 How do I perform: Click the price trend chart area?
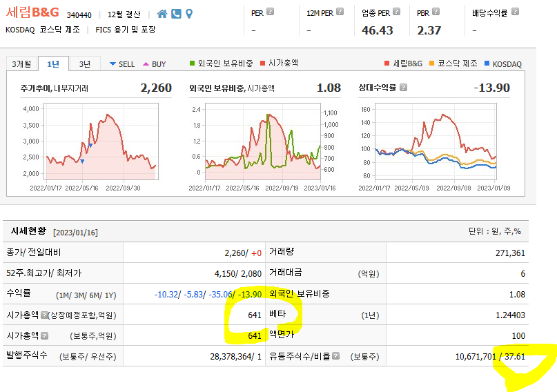coord(101,141)
